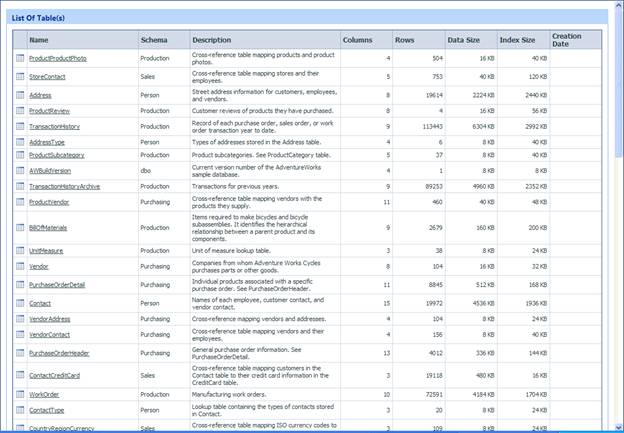Click the table icon next to BillOfMaterials
Viewport: 624px width, 433px height.
click(x=20, y=227)
